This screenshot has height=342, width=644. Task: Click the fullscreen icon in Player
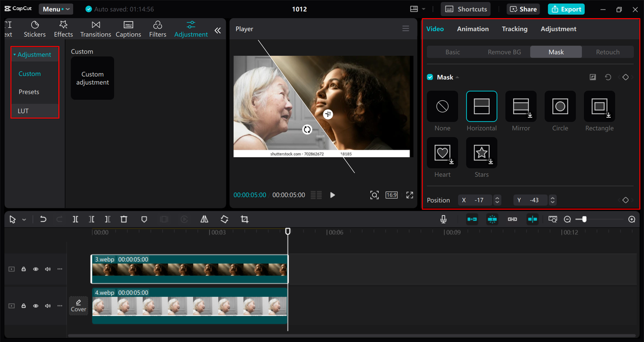(x=410, y=195)
